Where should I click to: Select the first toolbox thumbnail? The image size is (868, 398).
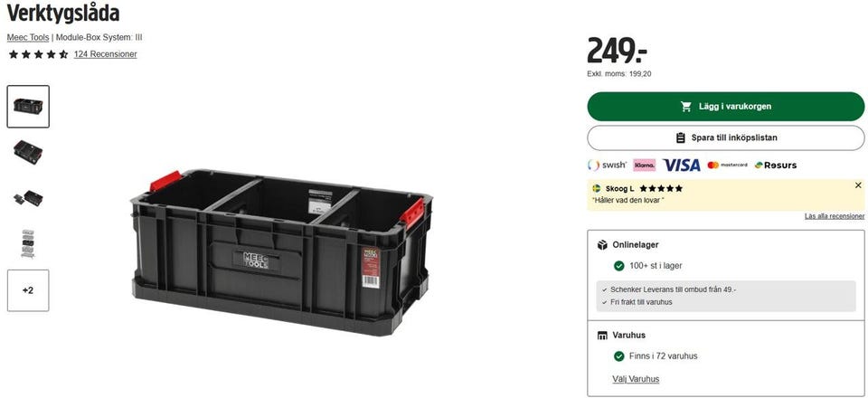pos(28,106)
